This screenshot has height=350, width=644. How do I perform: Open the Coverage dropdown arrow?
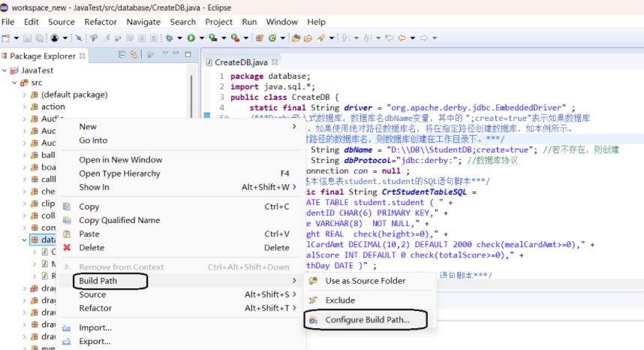[x=224, y=38]
